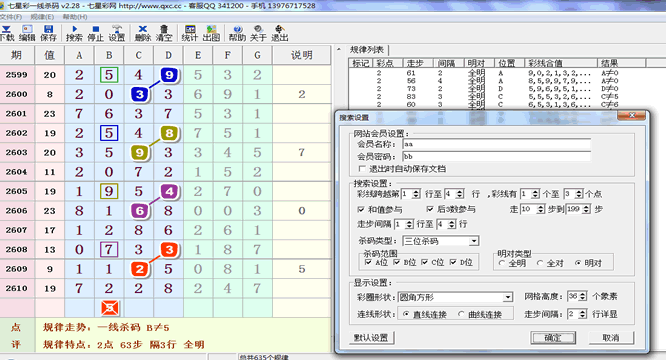Adjust 网格高度 grid height spinner
This screenshot has width=666, height=360.
coord(582,296)
